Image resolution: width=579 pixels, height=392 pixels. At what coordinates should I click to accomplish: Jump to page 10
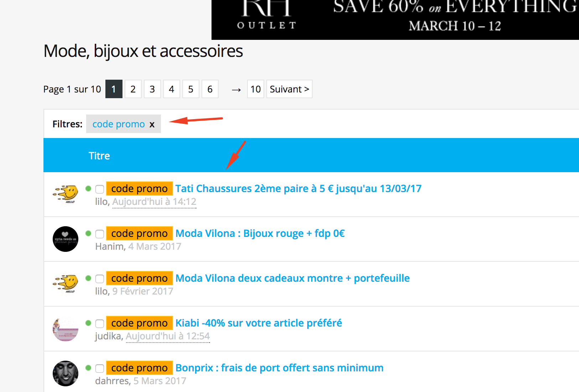[255, 89]
